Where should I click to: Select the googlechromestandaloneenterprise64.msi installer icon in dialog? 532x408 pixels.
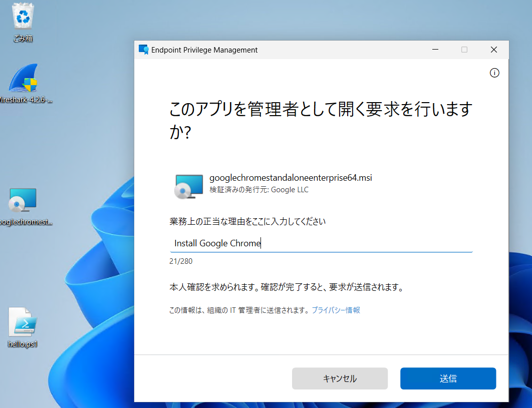189,186
